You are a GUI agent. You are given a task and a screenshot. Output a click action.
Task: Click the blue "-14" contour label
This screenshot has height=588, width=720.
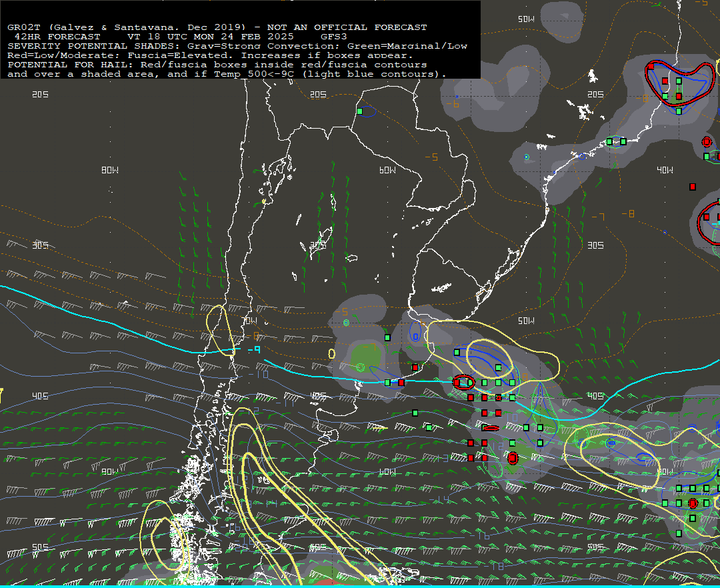click(x=439, y=499)
